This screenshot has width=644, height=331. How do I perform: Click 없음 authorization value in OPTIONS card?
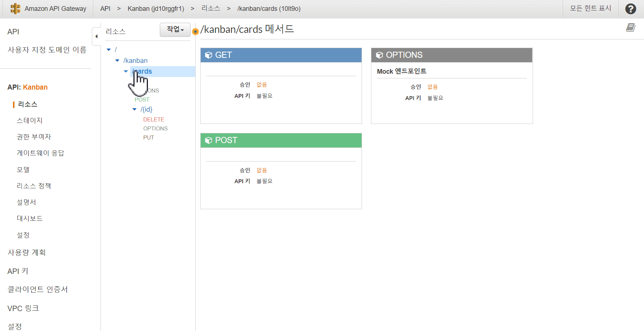click(432, 87)
